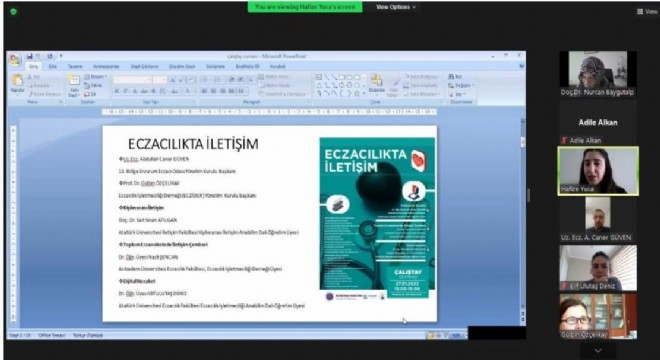Open the round Office button menu
Screen dimensions: 660x360
point(15,60)
